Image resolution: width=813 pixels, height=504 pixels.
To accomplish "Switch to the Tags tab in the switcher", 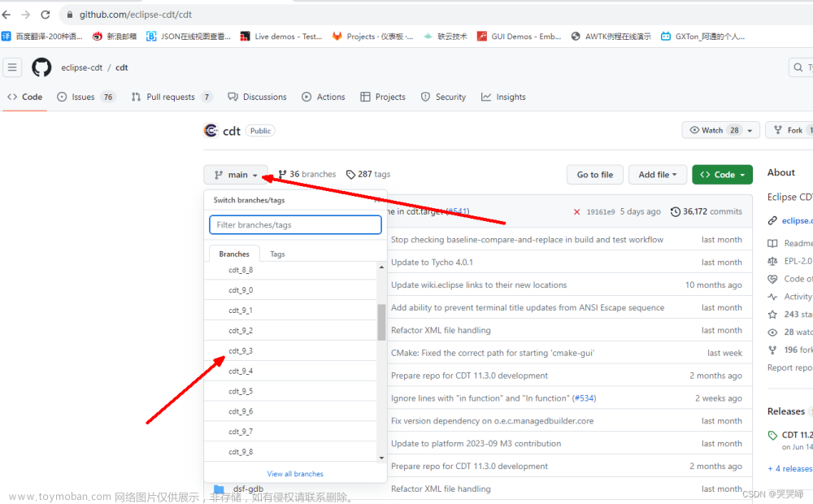I will (277, 254).
